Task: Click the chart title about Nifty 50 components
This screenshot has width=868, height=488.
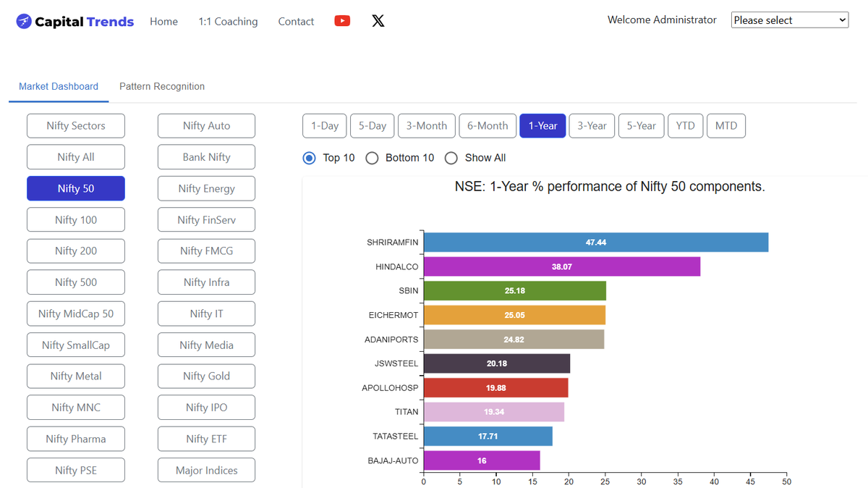Action: click(610, 187)
